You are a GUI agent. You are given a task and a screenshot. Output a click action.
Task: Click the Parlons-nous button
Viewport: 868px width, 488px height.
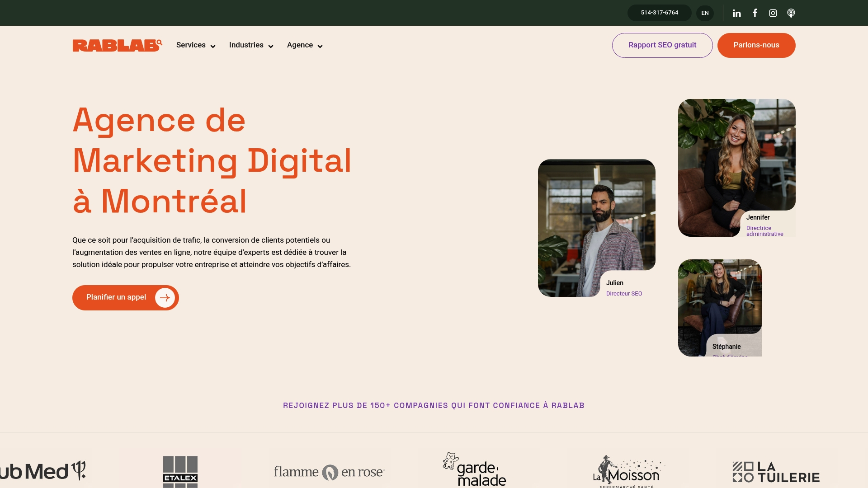click(756, 45)
